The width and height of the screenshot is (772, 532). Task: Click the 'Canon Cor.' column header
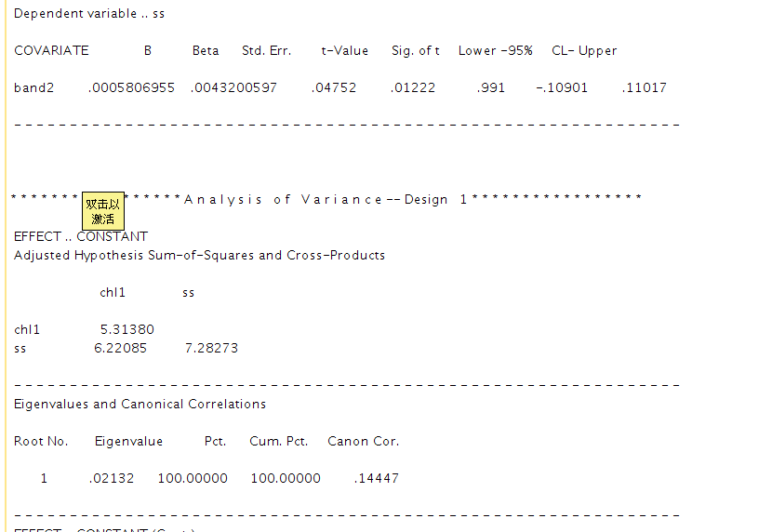tap(363, 441)
